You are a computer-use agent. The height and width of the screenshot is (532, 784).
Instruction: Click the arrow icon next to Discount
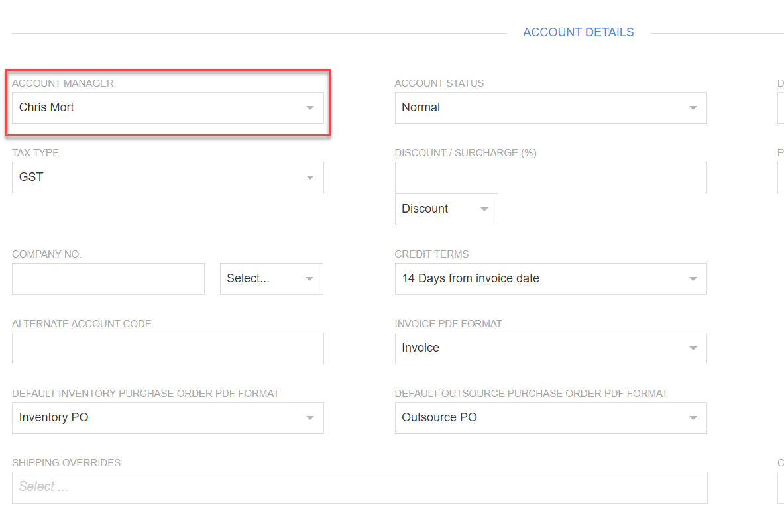pos(484,209)
